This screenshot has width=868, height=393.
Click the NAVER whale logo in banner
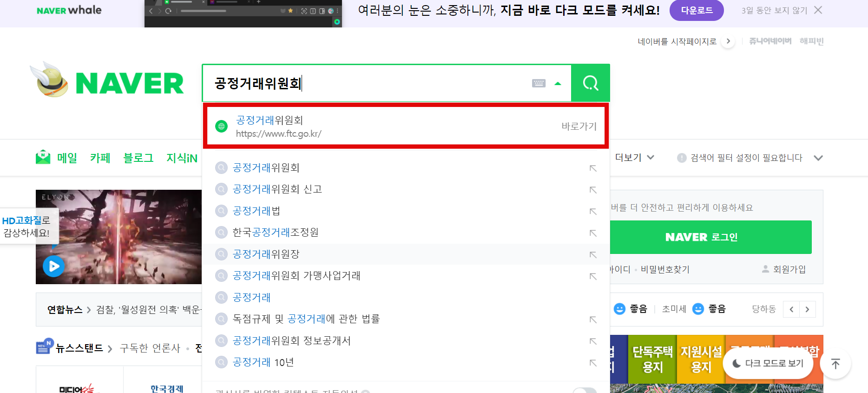point(69,10)
